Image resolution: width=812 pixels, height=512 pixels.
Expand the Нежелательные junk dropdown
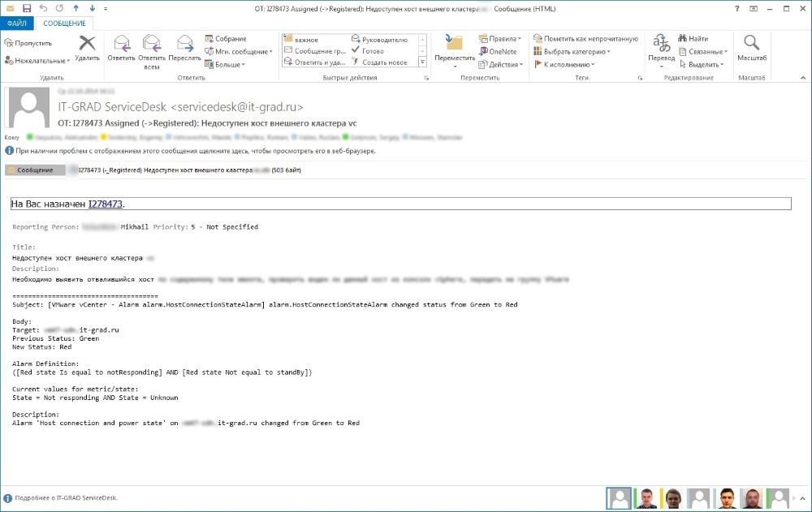(38, 61)
